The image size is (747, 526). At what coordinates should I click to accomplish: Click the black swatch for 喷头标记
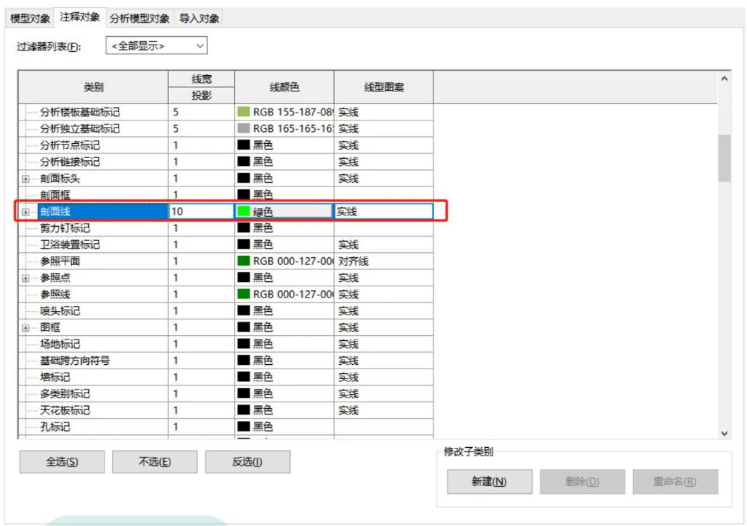tap(243, 311)
